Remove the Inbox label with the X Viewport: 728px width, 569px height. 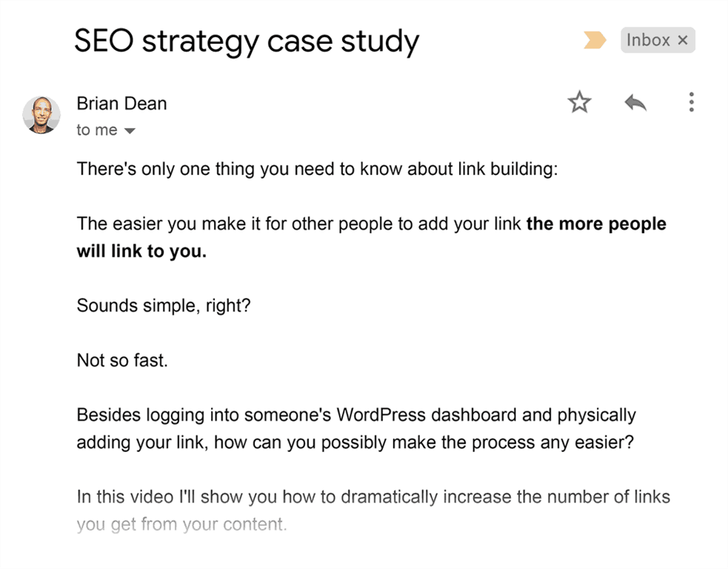pos(683,41)
